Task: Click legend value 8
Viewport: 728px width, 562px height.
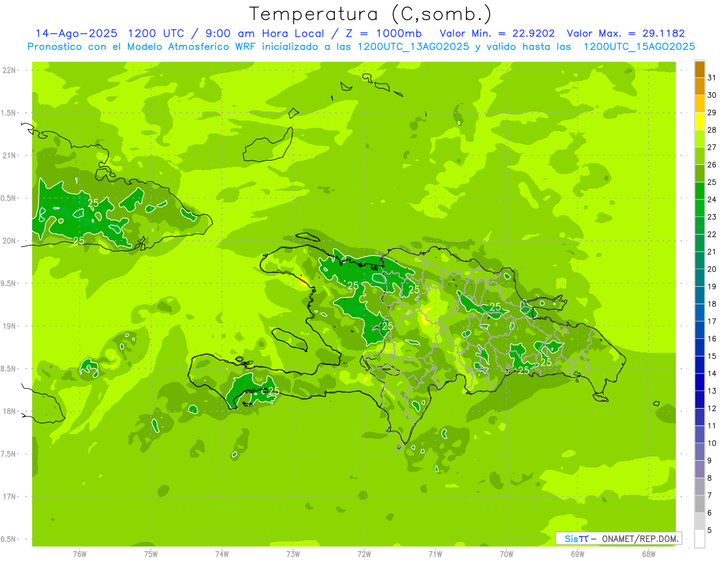Action: tap(710, 478)
